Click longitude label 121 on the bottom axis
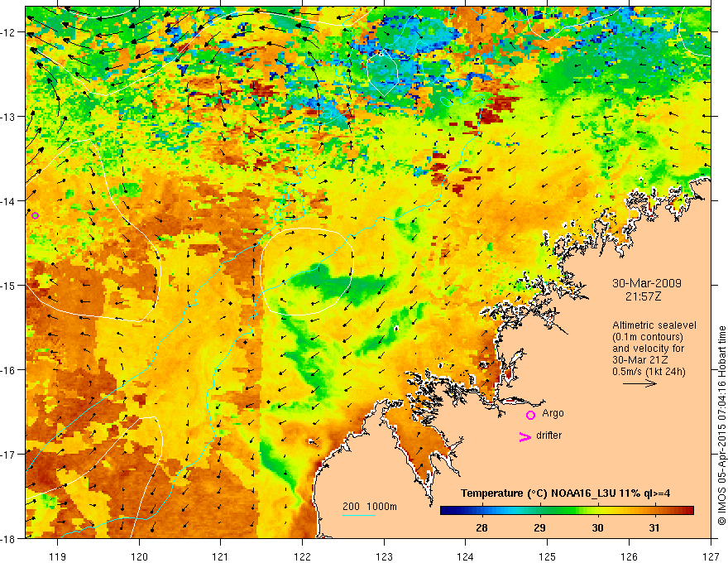The image size is (728, 563). coord(221,556)
